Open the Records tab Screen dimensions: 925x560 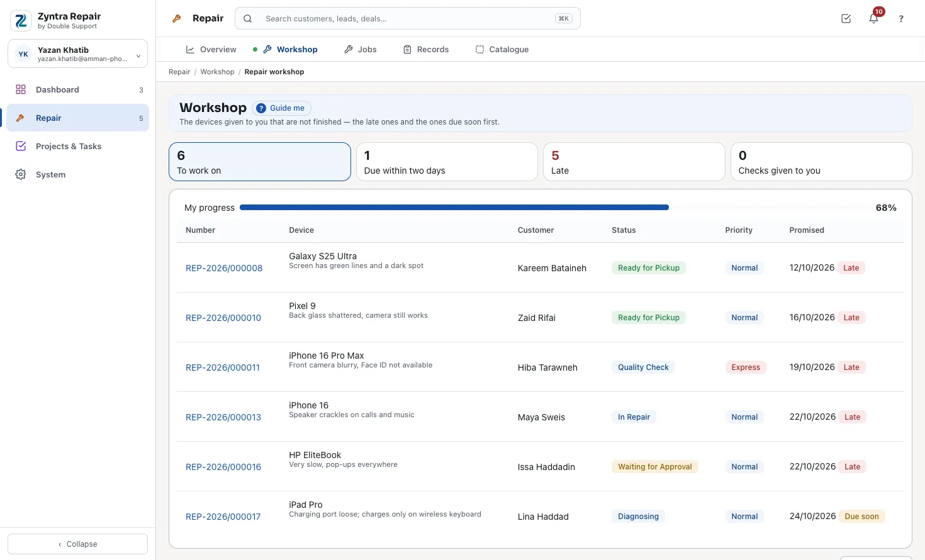(426, 50)
